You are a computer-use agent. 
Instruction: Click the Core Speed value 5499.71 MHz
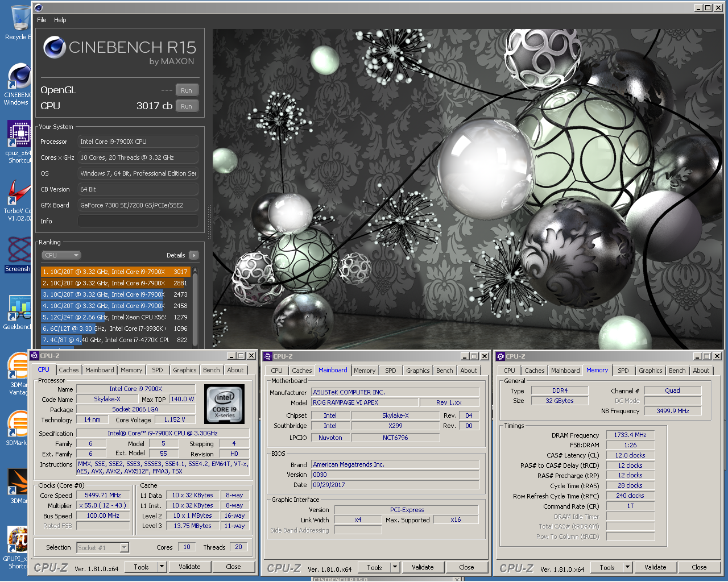pyautogui.click(x=103, y=495)
